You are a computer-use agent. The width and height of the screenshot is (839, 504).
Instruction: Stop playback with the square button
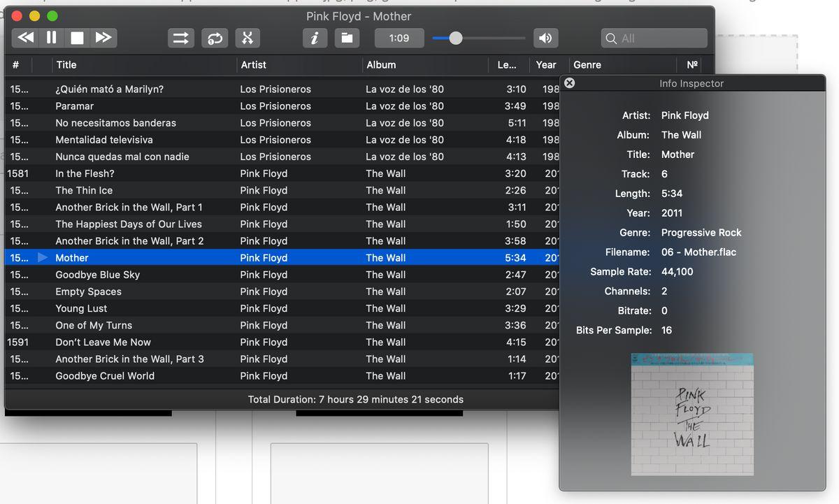[x=77, y=38]
